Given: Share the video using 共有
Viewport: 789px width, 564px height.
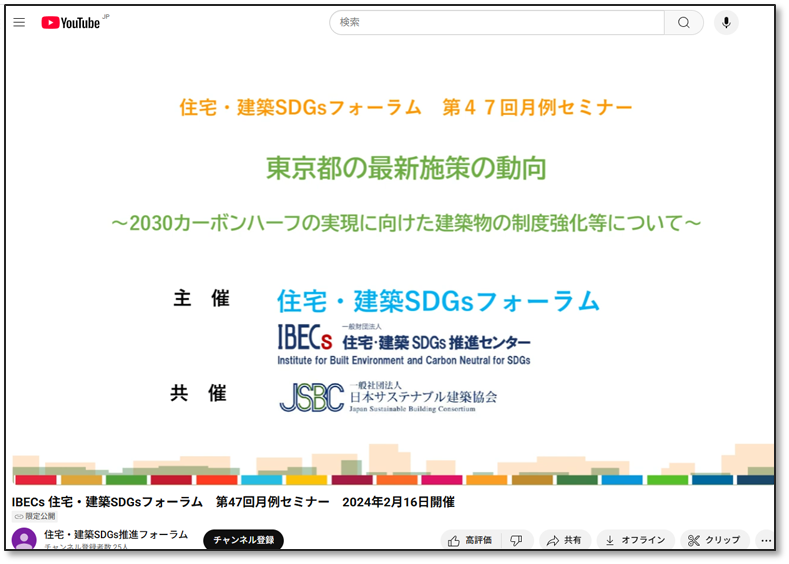Looking at the screenshot, I should click(x=563, y=540).
